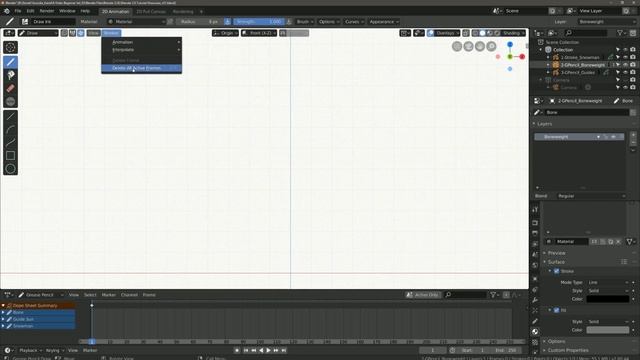Add a new grease pencil layer
Screen dimensions: 640x360
click(x=633, y=135)
